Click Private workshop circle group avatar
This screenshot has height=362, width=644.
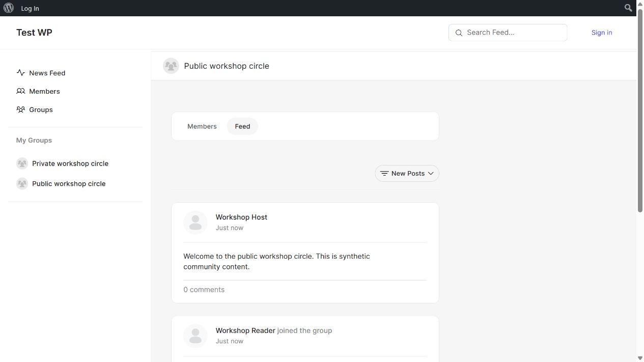click(x=22, y=163)
